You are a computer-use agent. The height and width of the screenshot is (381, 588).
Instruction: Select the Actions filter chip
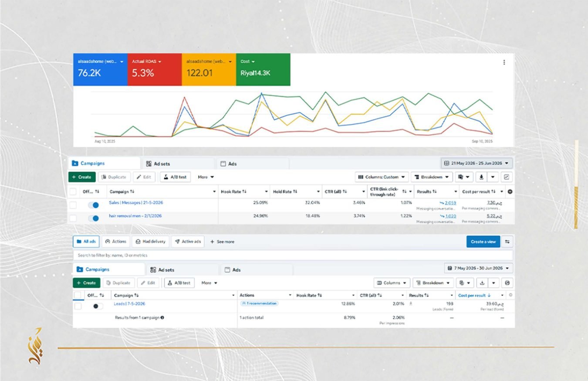tap(116, 242)
